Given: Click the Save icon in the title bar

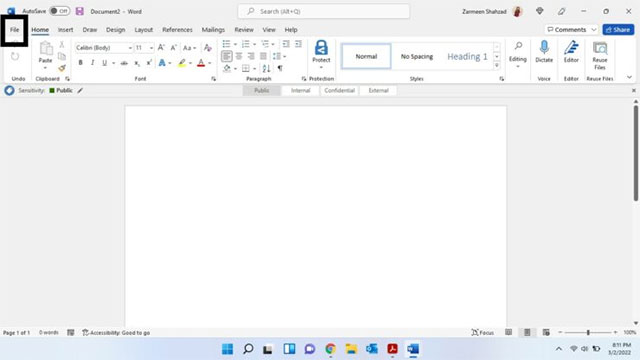Looking at the screenshot, I should point(80,11).
